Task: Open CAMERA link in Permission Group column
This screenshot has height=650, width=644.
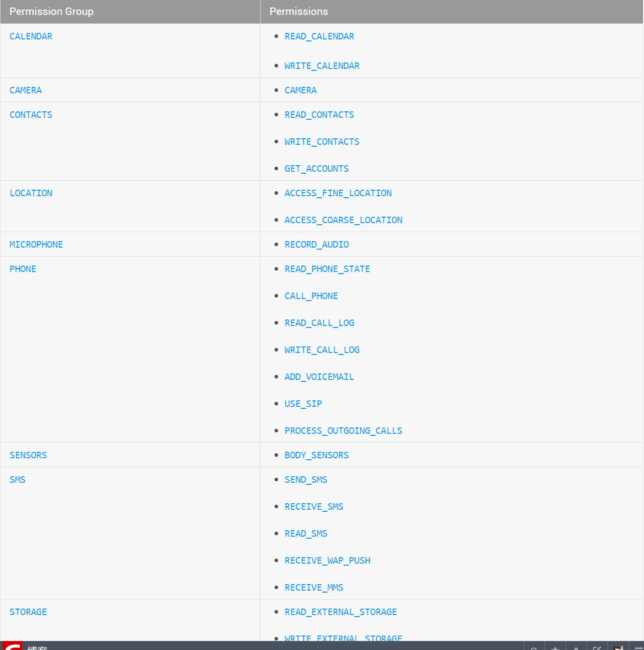Action: (x=25, y=90)
